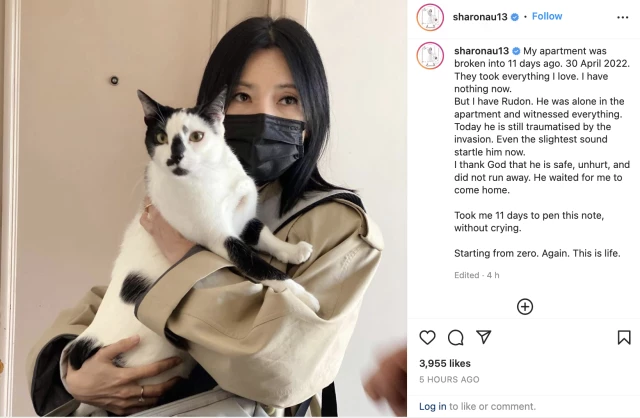Screen dimensions: 640x418
Task: Open the three-dot more options menu
Action: pyautogui.click(x=622, y=17)
